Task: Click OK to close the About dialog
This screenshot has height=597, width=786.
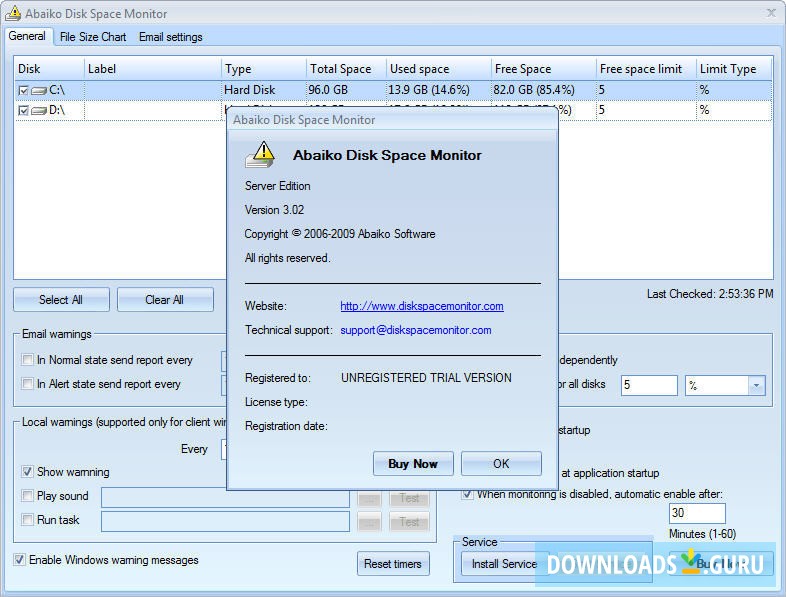Action: [x=501, y=464]
